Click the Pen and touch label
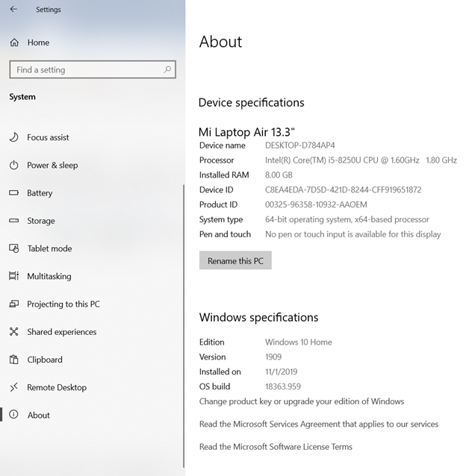This screenshot has height=476, width=466. tap(225, 234)
